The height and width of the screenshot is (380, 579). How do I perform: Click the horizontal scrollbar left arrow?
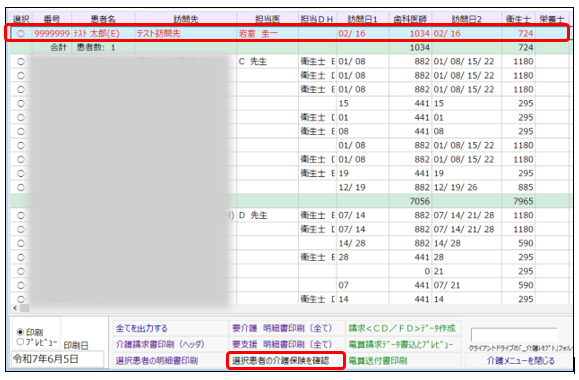pyautogui.click(x=15, y=308)
